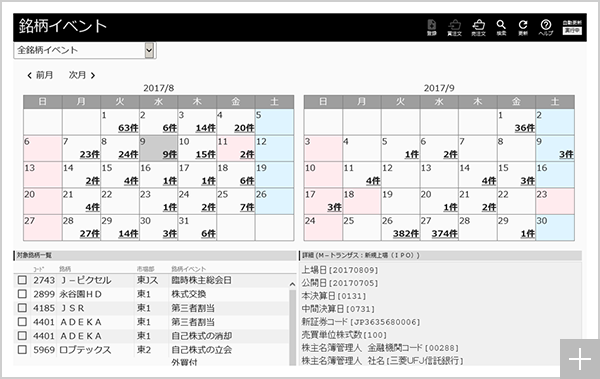This screenshot has height=379, width=600.
Task: Check the box for 2743 J-ピクセル
Action: point(22,280)
